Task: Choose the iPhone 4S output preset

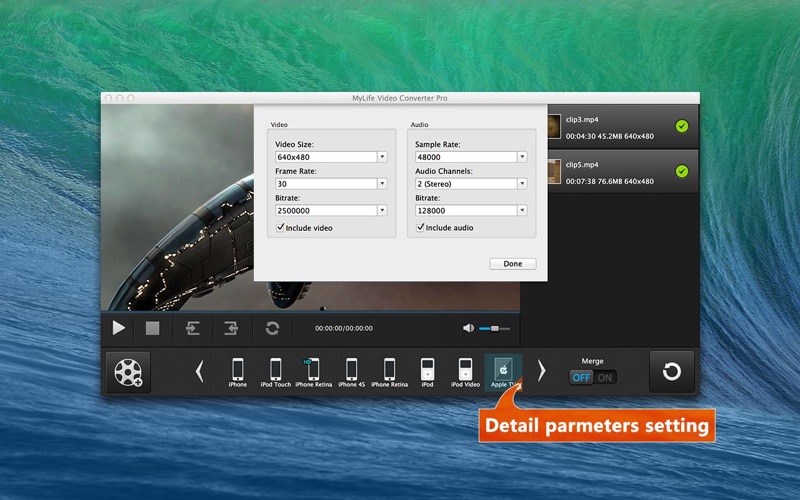Action: (351, 370)
